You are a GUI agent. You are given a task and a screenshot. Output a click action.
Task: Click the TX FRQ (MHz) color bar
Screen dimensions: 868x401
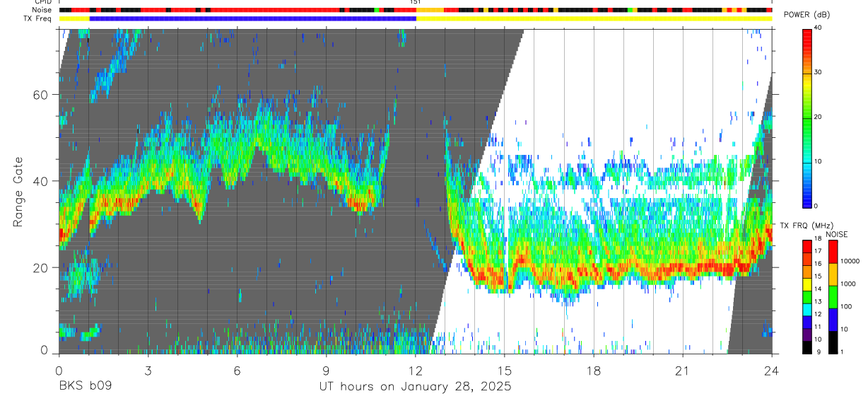(807, 296)
